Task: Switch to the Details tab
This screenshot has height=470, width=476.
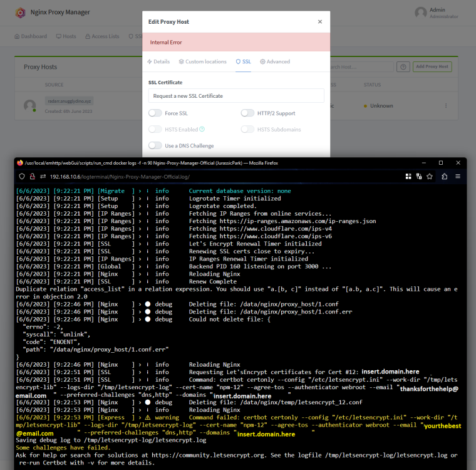Action: coord(158,61)
